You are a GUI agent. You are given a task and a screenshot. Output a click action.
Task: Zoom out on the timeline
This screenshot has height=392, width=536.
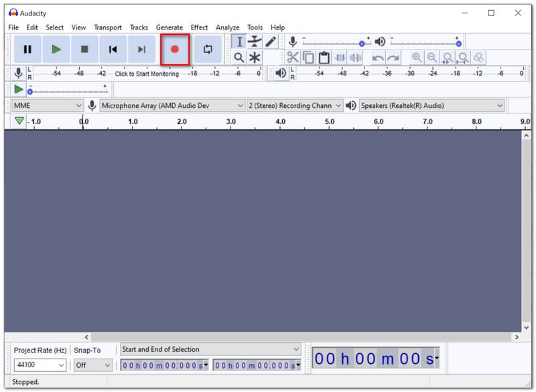click(432, 58)
